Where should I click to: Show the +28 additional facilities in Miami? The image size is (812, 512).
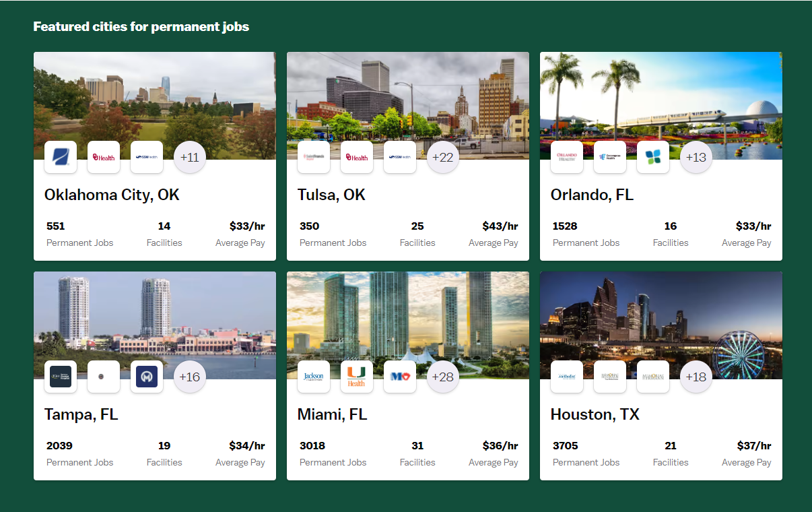click(443, 377)
